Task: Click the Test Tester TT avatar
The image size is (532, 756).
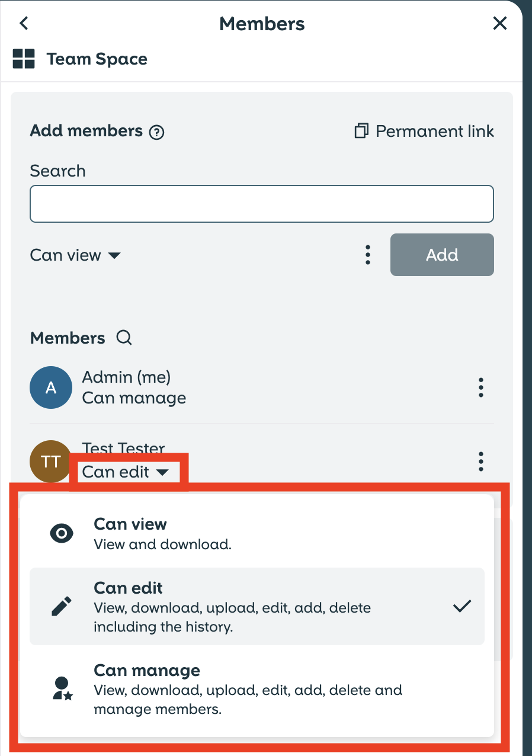Action: click(x=50, y=462)
